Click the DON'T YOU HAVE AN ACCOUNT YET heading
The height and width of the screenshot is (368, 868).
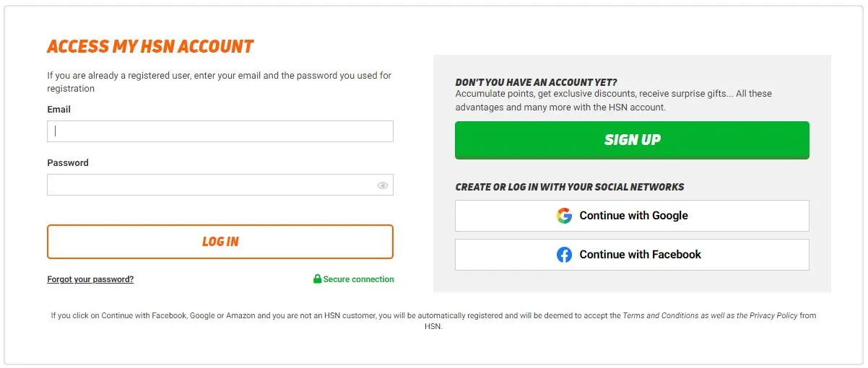coord(536,82)
